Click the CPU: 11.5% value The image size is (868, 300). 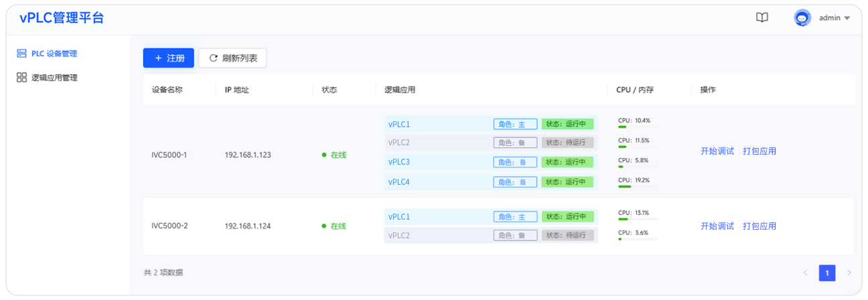point(634,141)
